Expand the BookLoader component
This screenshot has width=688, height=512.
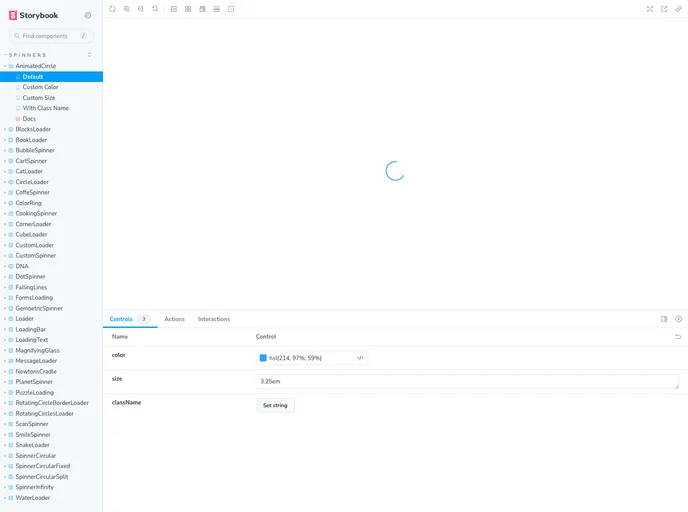tap(31, 140)
